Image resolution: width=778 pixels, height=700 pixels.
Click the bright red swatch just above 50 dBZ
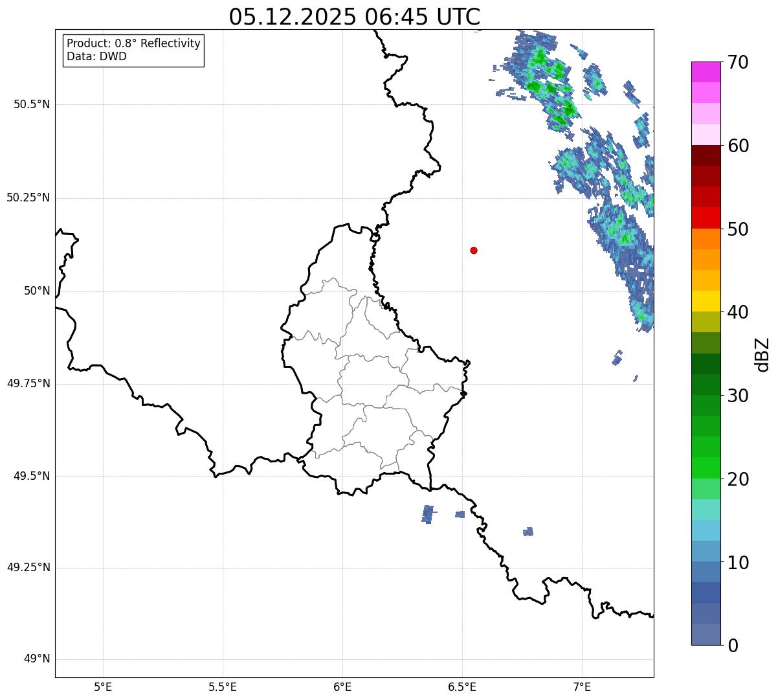pyautogui.click(x=706, y=218)
